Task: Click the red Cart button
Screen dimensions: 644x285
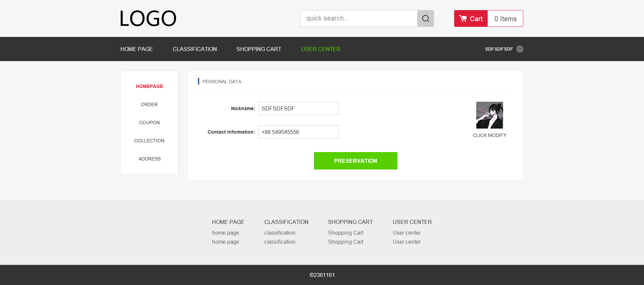Action: click(x=471, y=19)
